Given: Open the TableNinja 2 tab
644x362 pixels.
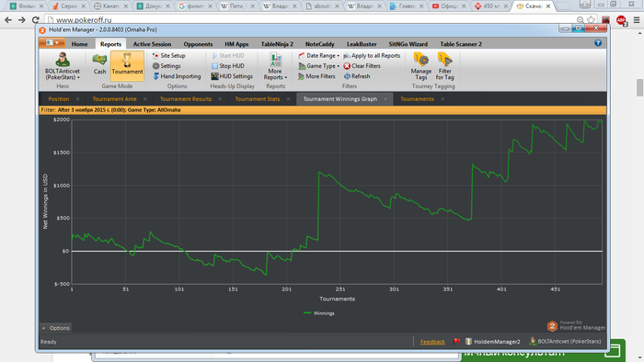Looking at the screenshot, I should [277, 44].
